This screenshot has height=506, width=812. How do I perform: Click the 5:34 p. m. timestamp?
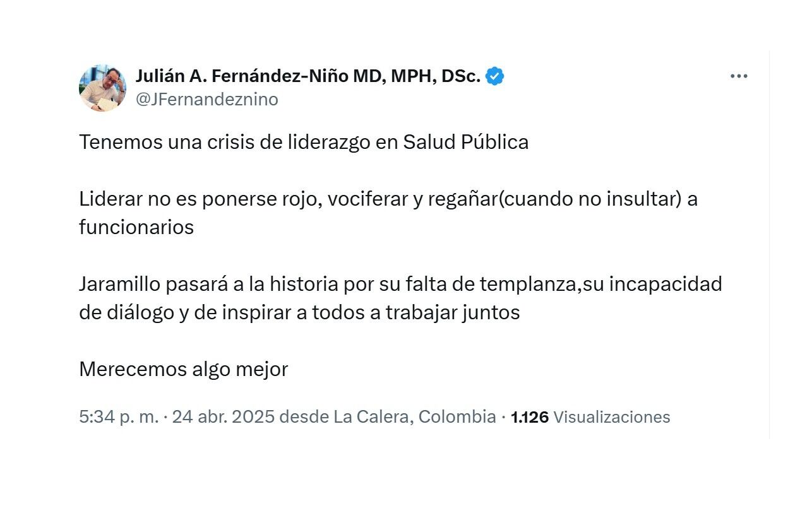pos(118,417)
